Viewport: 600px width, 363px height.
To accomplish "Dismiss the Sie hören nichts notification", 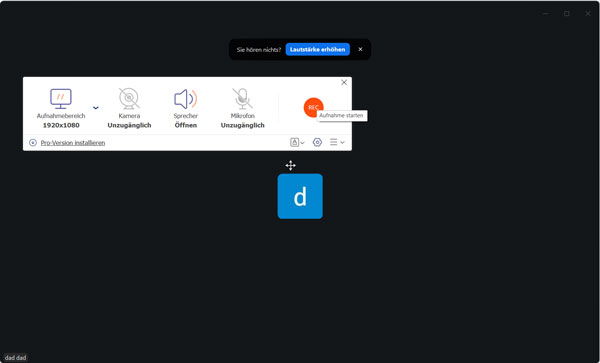I will pos(360,49).
